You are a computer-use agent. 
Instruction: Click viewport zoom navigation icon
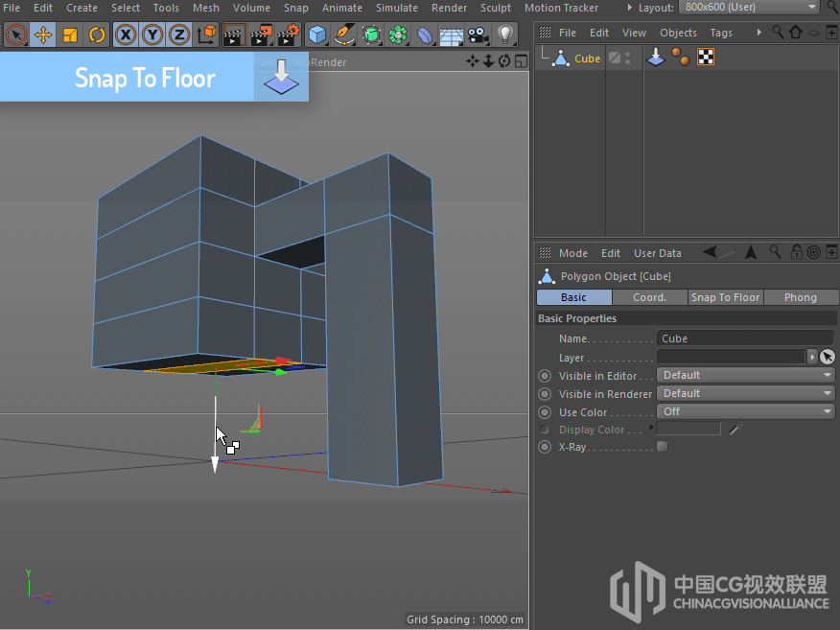(x=488, y=61)
